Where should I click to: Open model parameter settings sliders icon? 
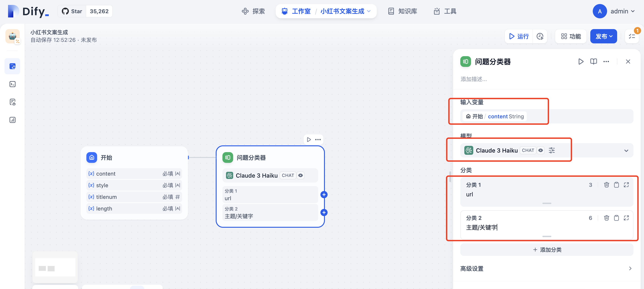click(552, 150)
